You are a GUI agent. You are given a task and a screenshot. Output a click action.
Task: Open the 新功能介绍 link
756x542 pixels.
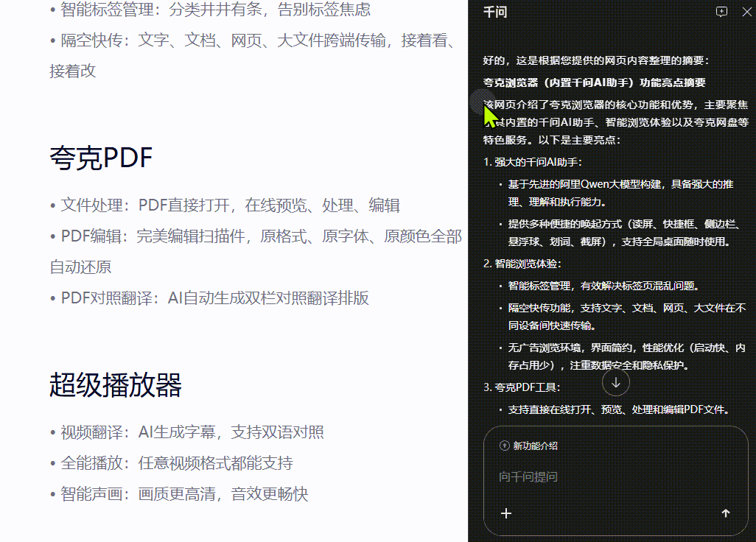pos(536,445)
